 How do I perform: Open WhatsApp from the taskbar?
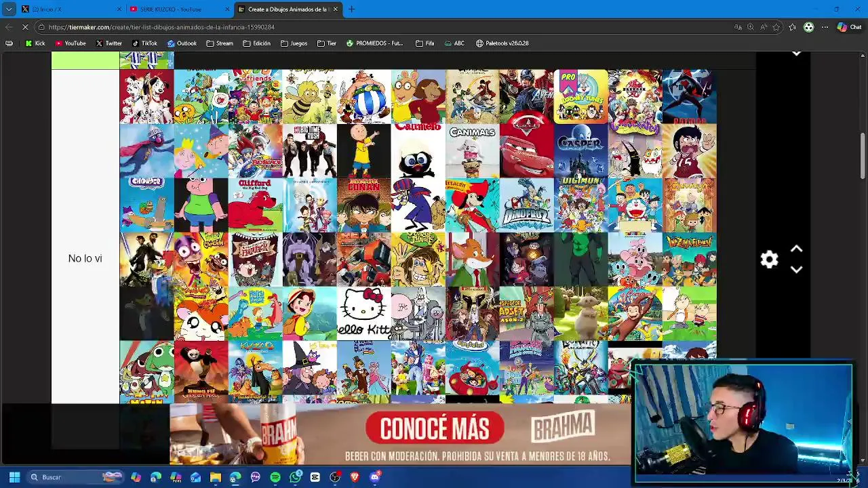click(295, 477)
